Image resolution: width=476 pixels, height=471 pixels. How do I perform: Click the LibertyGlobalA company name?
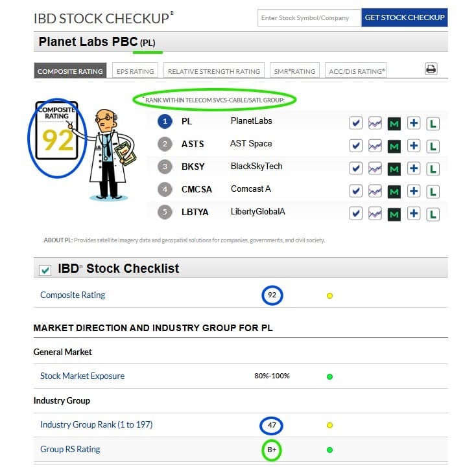tap(258, 212)
